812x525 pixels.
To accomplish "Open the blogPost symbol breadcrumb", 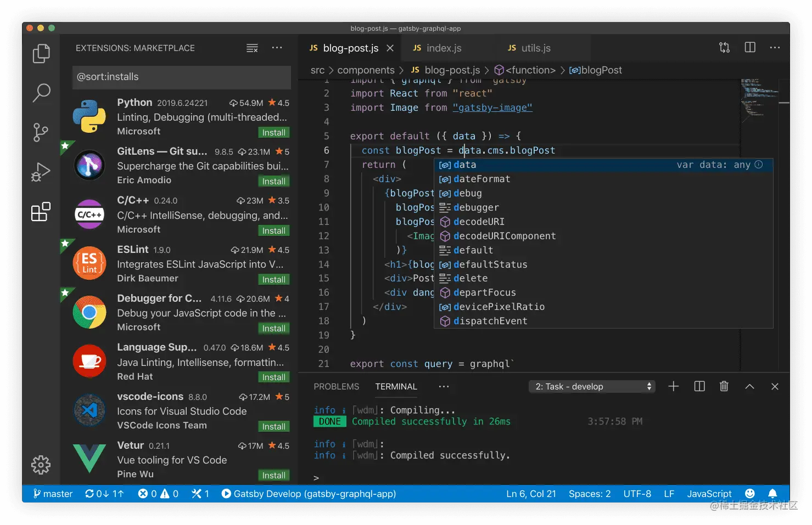I will click(596, 70).
